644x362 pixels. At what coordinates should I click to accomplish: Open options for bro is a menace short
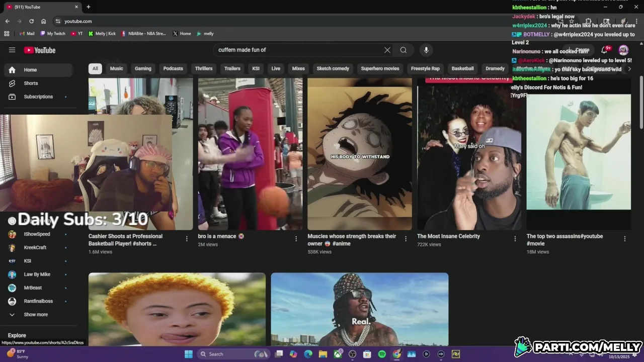(296, 239)
